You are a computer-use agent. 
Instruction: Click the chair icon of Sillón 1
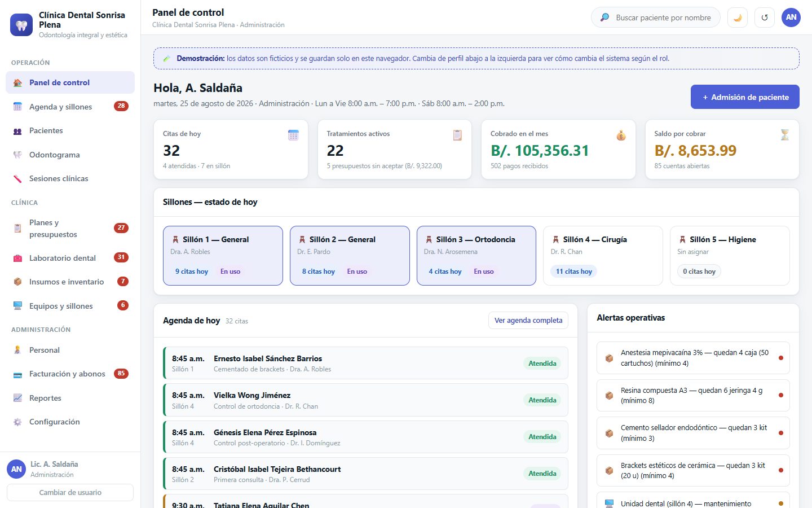coord(175,239)
